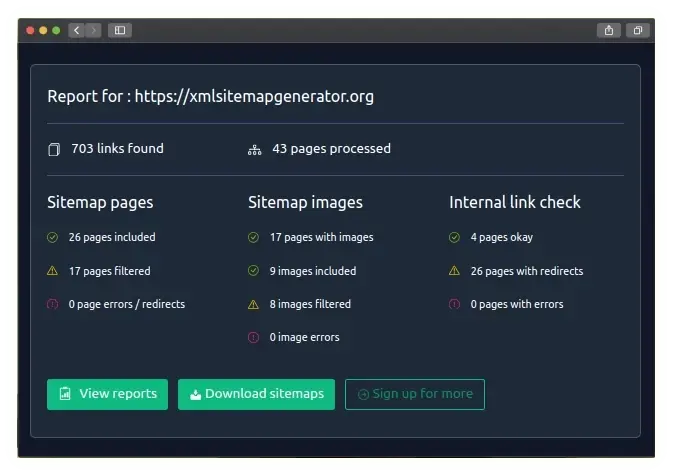Click 'Internal link check' section heading

[x=515, y=202]
